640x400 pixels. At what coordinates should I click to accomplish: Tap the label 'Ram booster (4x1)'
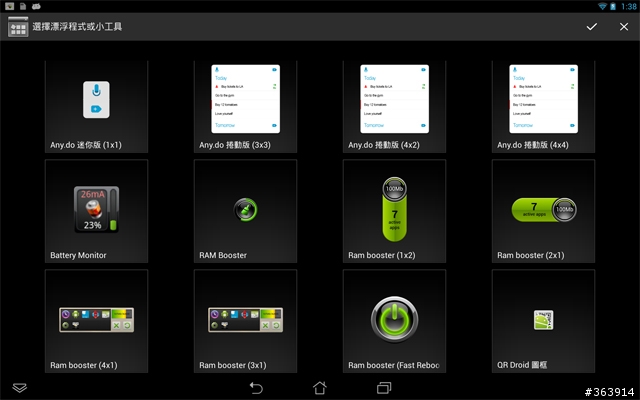(x=84, y=365)
